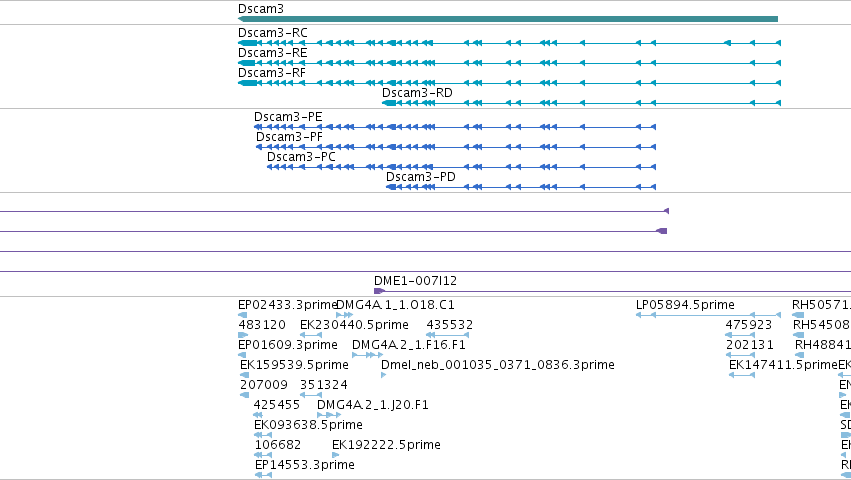Click the alignment glyph under LP05894.5prime
The height and width of the screenshot is (480, 851).
coord(708,315)
